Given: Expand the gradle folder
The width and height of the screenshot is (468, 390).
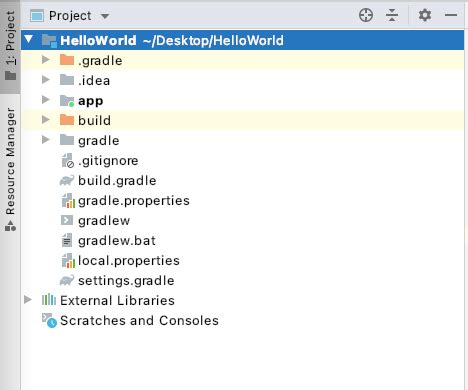Looking at the screenshot, I should 46,140.
